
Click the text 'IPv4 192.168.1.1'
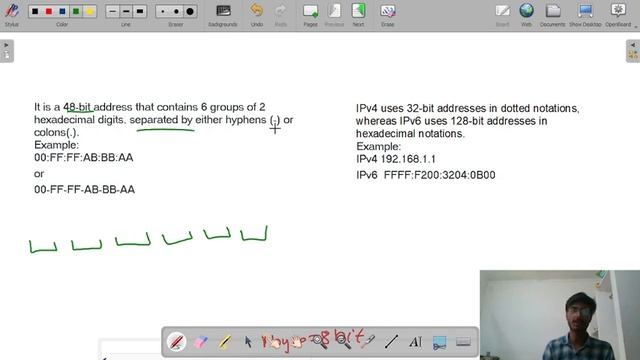[x=396, y=159]
